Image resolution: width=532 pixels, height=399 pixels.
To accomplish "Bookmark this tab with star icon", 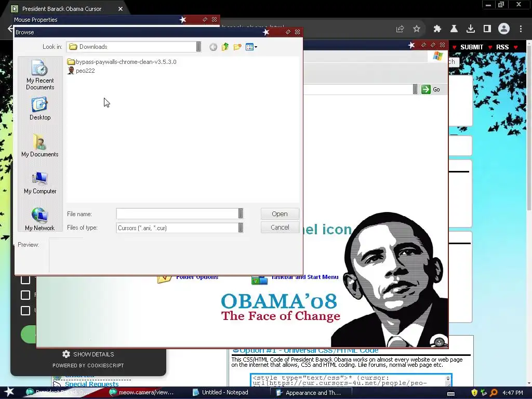I will 417,29.
